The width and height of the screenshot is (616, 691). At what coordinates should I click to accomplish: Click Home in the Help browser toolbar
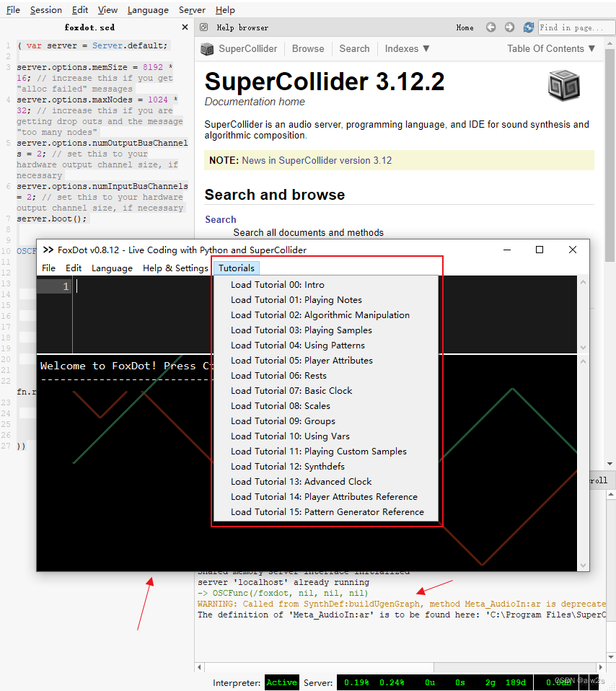click(x=465, y=27)
